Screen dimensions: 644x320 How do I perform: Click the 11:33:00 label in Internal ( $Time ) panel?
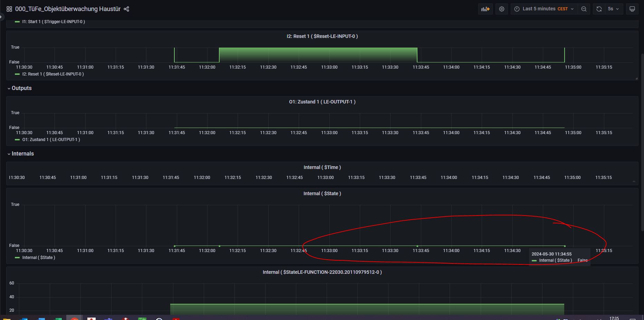click(x=325, y=178)
